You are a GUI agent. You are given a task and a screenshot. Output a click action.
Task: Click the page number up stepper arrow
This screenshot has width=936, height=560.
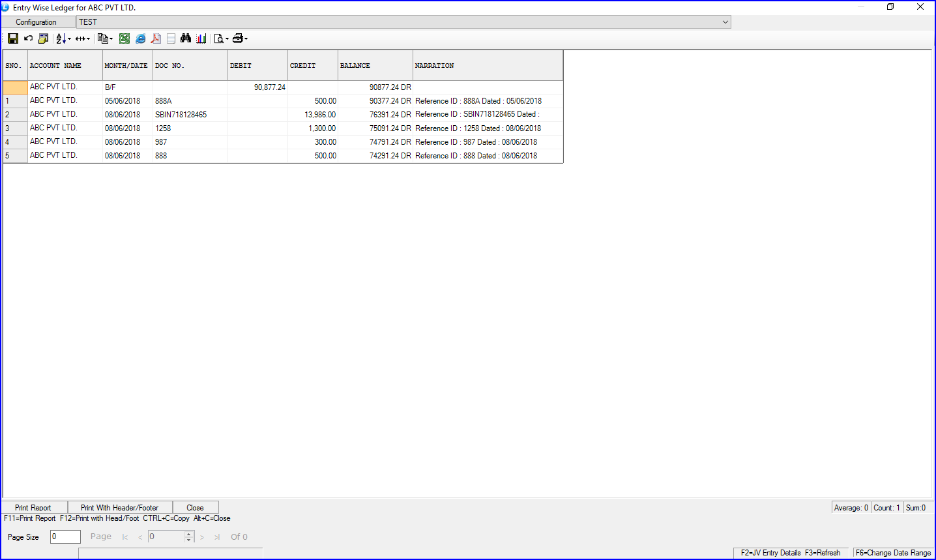(x=189, y=534)
